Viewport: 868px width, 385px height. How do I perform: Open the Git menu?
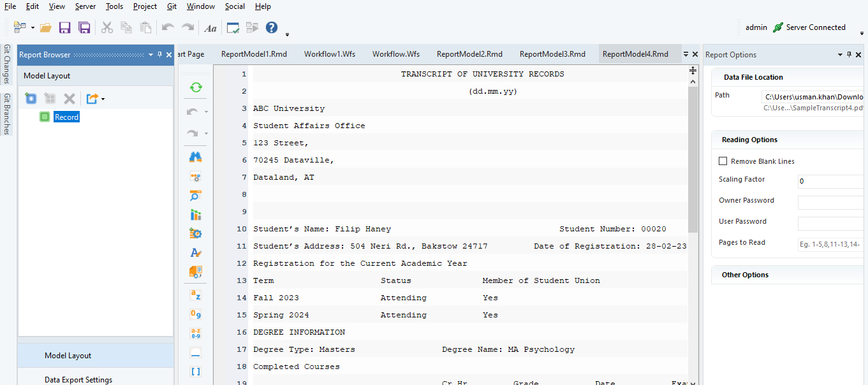[x=171, y=6]
